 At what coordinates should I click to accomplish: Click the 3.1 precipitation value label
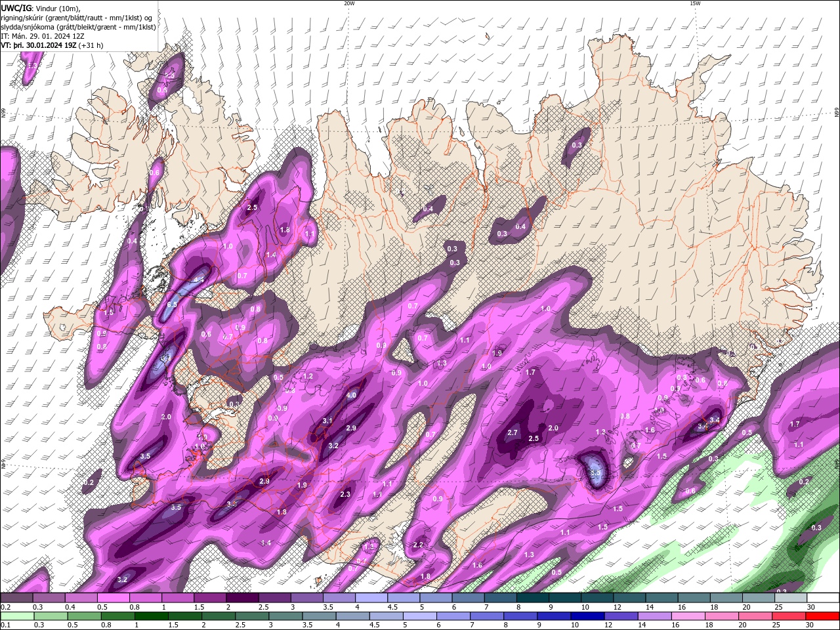coord(327,421)
